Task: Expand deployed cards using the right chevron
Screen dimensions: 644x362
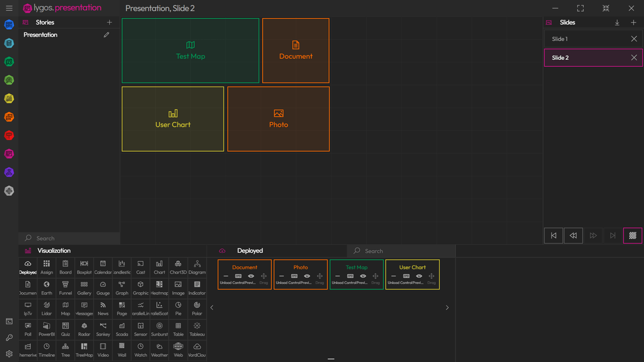Action: pos(447,307)
